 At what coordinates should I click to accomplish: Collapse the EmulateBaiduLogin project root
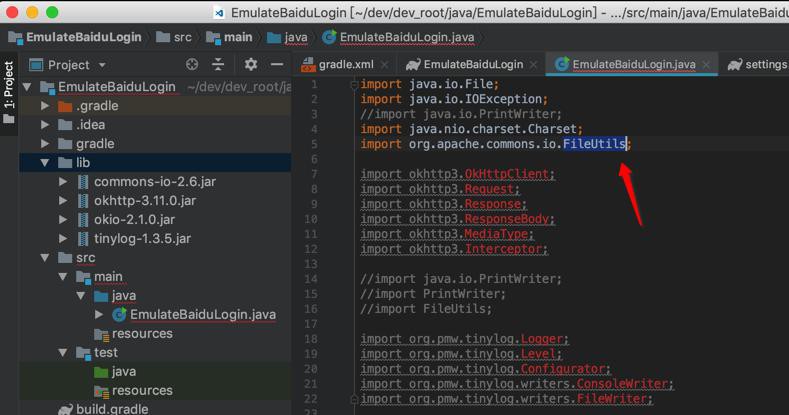pyautogui.click(x=27, y=87)
